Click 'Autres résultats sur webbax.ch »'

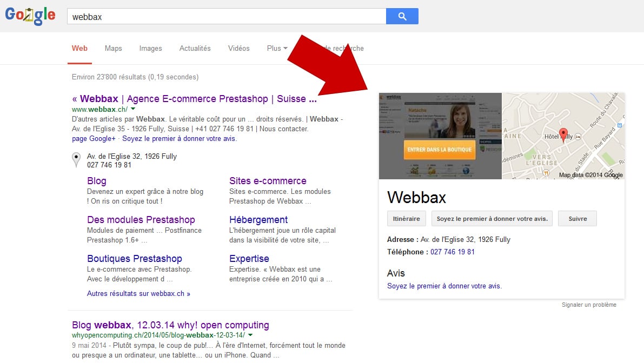(138, 294)
